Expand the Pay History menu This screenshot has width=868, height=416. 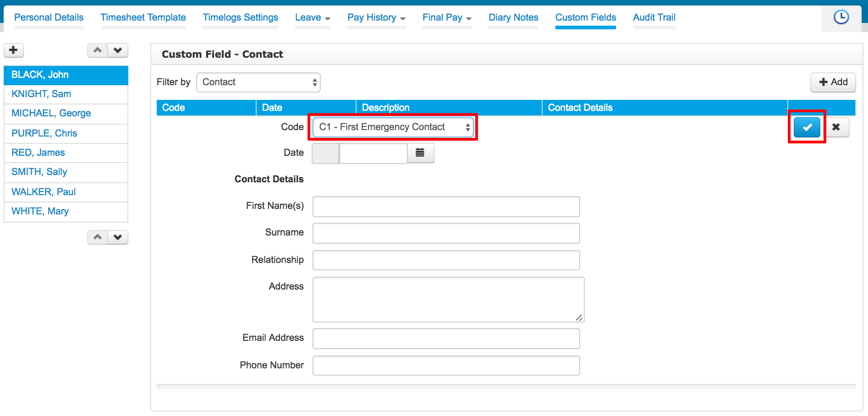[x=377, y=17]
